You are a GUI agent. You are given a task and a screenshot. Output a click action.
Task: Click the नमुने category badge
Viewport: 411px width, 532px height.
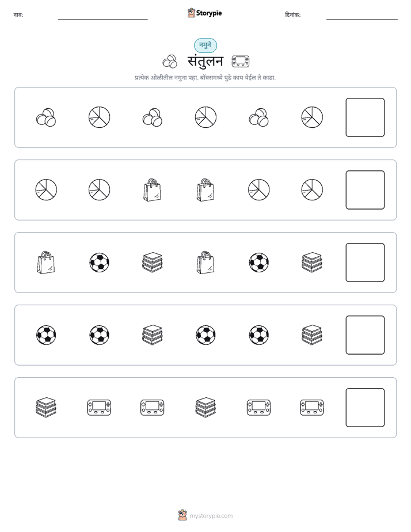205,45
